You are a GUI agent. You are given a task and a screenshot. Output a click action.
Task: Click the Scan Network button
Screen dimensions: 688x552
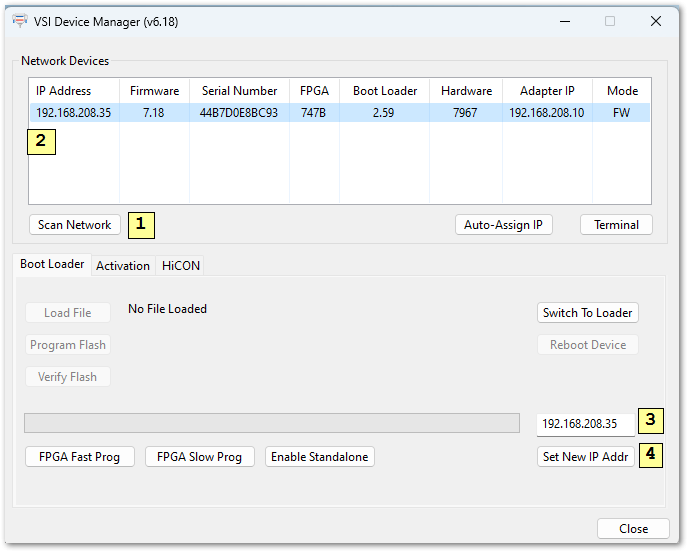tap(75, 225)
